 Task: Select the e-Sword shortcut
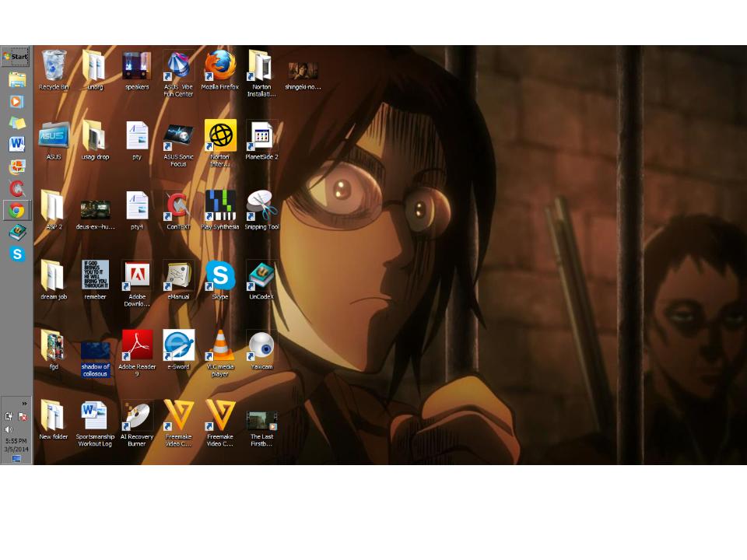coord(178,350)
